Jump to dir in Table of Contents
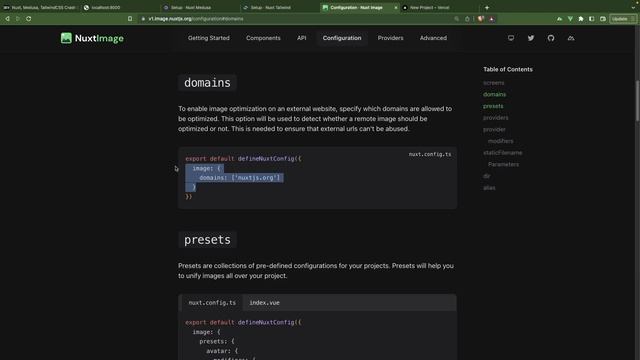Image resolution: width=640 pixels, height=360 pixels. point(487,176)
